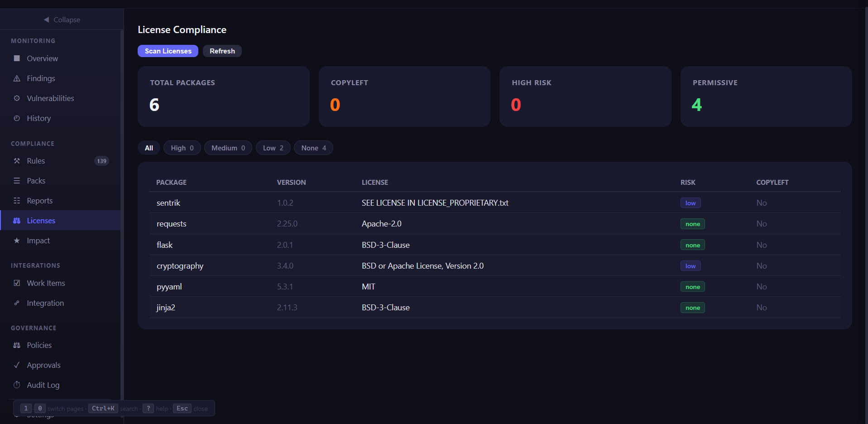Click the Packs list icon
Viewport: 868px width, 424px height.
coord(17,181)
